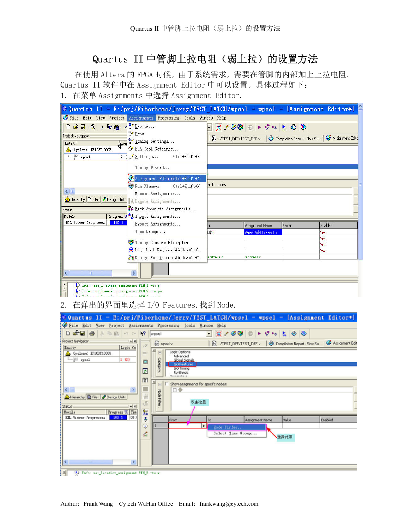Viewport: 411px width, 532px height.
Task: Choose Timing Settings... from the Assignments menu
Action: point(154,141)
